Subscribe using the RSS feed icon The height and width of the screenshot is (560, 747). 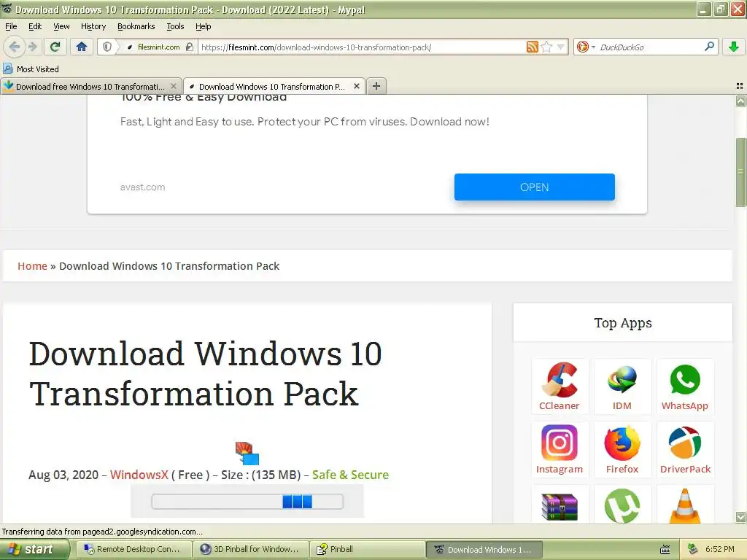532,47
